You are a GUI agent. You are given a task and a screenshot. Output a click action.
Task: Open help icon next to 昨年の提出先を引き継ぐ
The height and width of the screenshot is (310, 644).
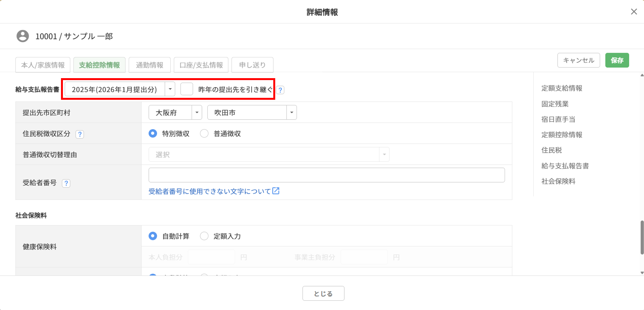click(280, 90)
